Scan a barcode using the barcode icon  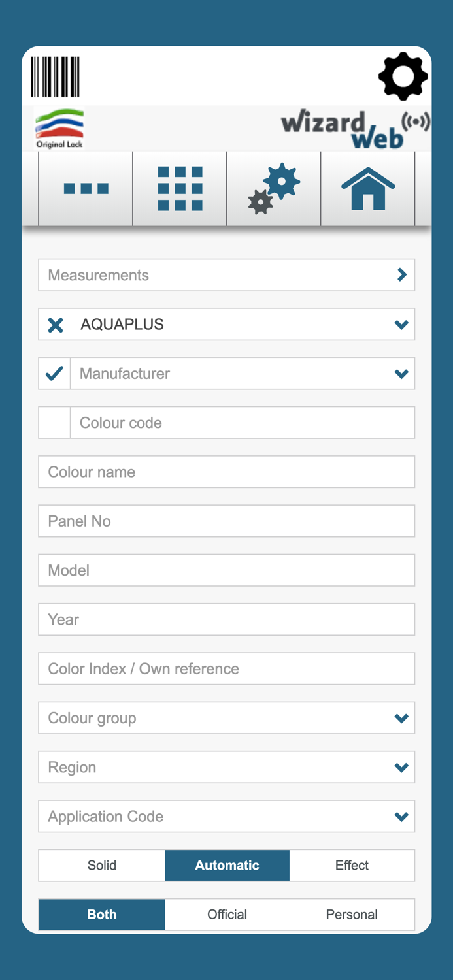55,76
